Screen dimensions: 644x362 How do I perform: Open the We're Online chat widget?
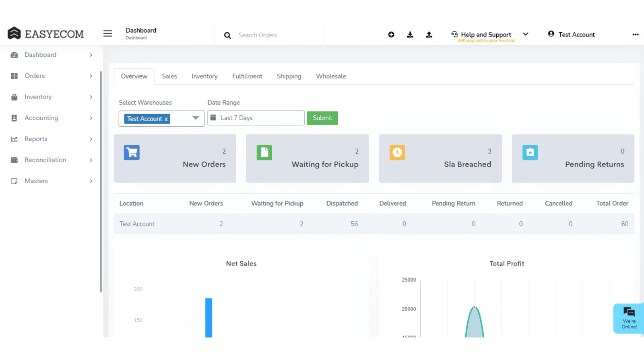[628, 318]
